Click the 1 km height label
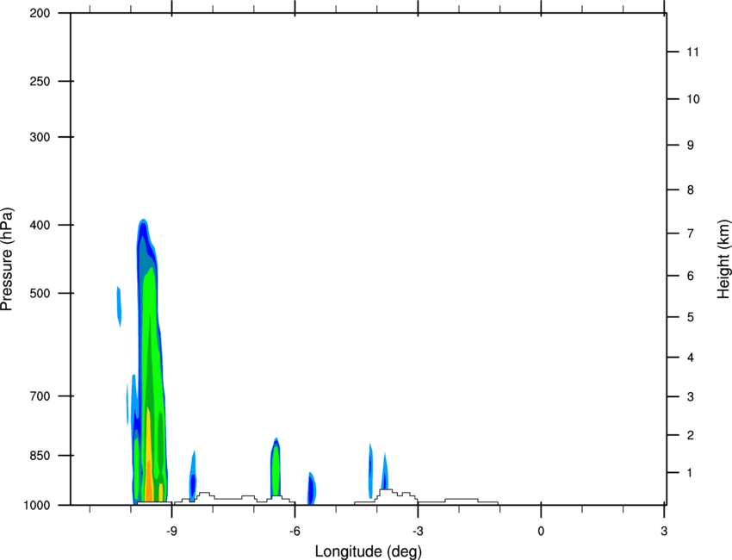This screenshot has width=732, height=560. coord(690,473)
